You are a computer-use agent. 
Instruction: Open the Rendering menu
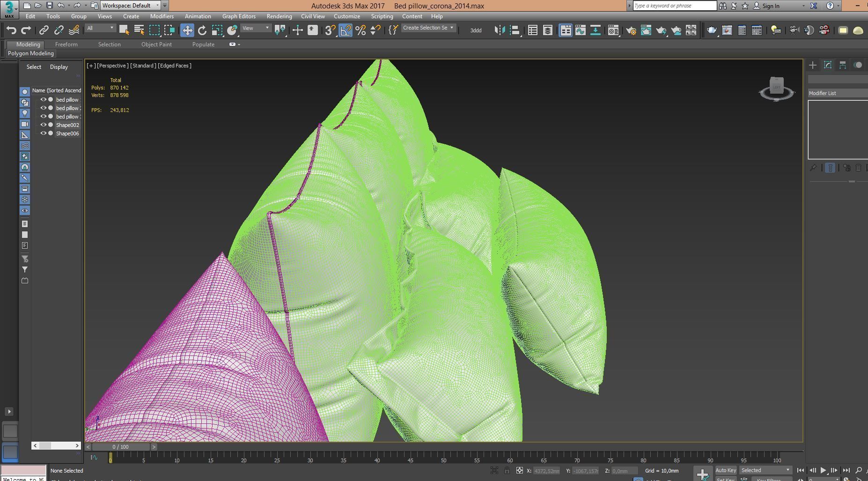[x=279, y=16]
